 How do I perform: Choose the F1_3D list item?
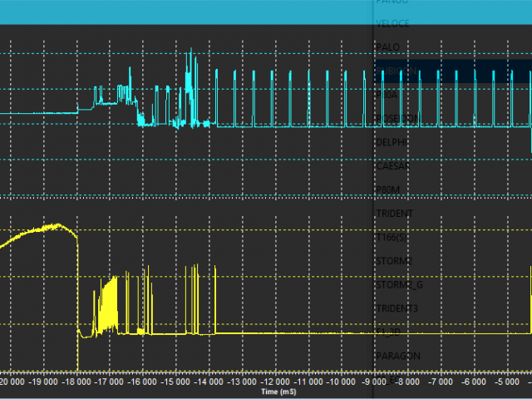(389, 332)
